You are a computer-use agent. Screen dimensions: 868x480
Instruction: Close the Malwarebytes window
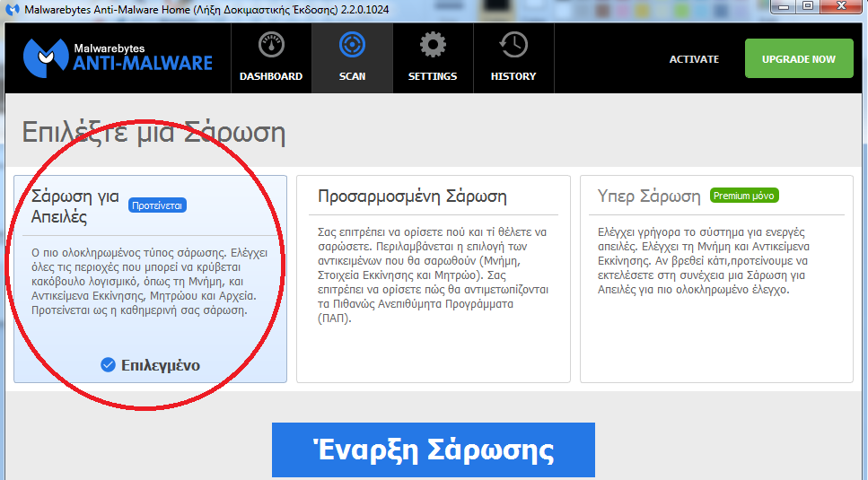point(842,6)
